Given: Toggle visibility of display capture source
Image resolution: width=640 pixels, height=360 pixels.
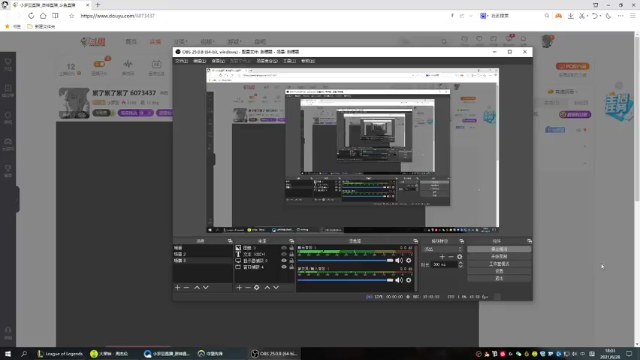Looking at the screenshot, I should click(284, 260).
